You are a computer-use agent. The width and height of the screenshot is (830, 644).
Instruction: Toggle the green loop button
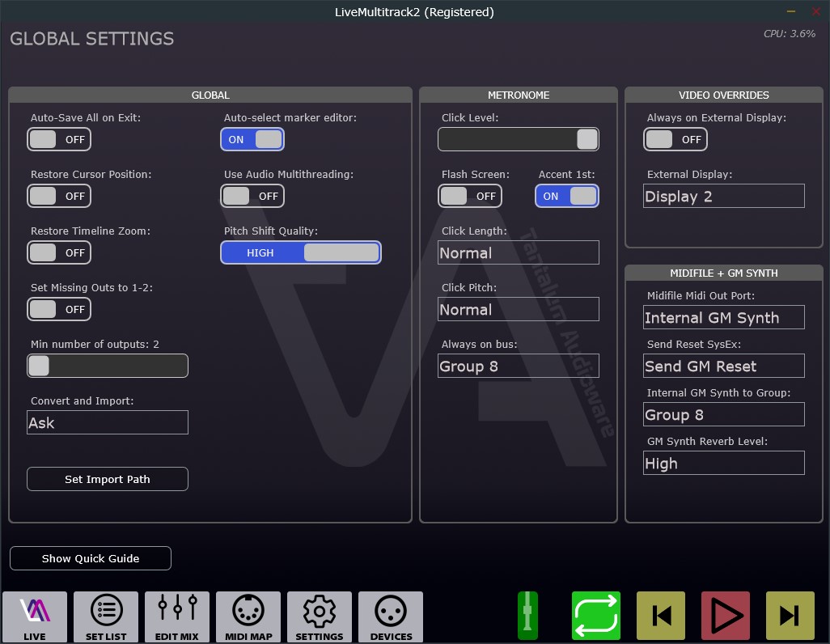pyautogui.click(x=596, y=616)
